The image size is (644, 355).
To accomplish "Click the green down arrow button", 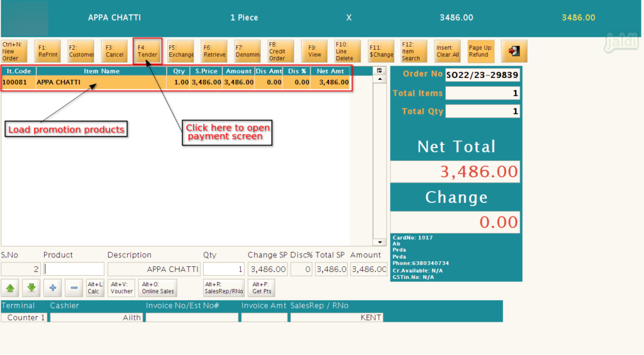I will 31,288.
